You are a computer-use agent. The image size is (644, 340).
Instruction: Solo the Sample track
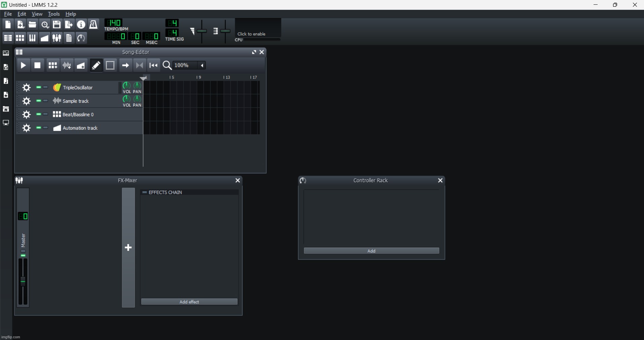pos(46,101)
